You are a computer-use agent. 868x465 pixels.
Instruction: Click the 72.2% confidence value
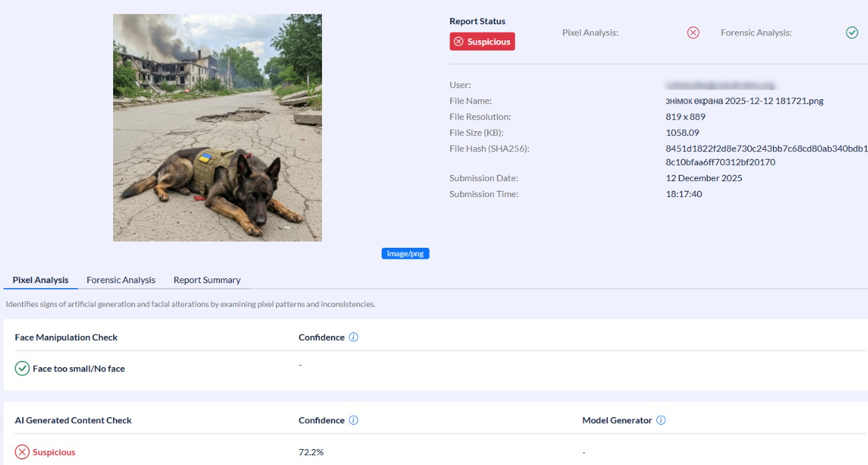pos(311,453)
